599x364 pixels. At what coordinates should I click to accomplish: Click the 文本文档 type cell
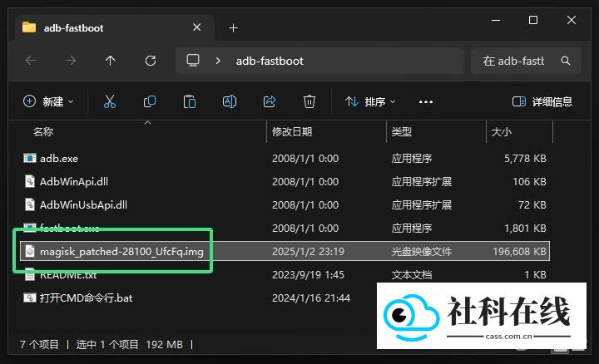412,275
